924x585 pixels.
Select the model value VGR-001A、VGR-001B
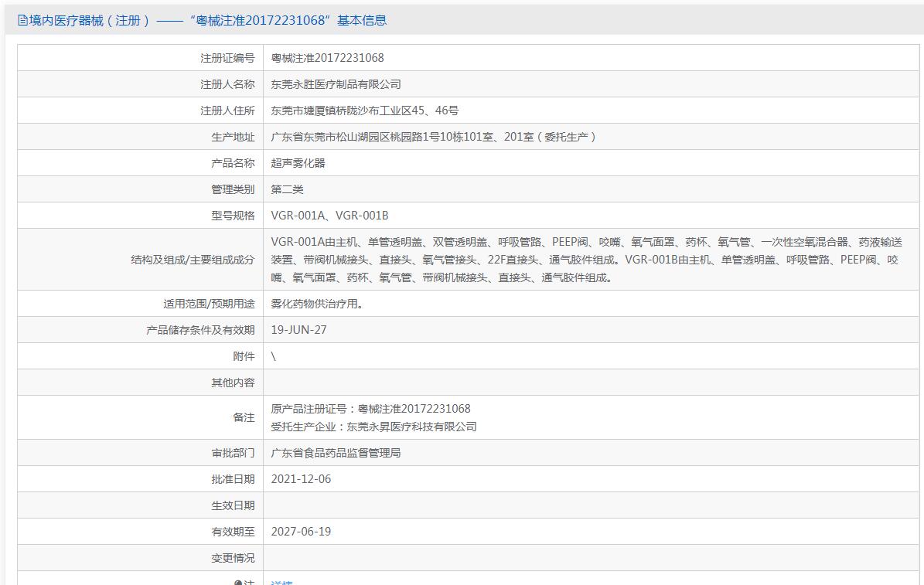(x=329, y=216)
